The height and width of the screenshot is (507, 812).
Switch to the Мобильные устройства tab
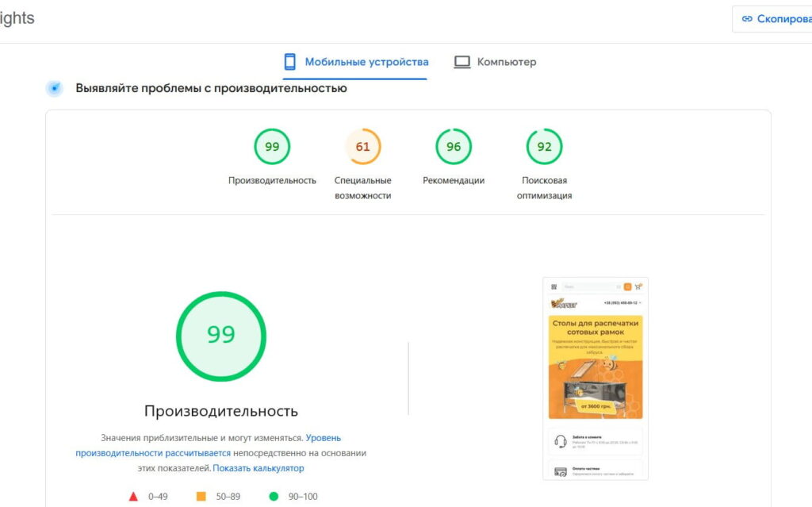pos(366,62)
